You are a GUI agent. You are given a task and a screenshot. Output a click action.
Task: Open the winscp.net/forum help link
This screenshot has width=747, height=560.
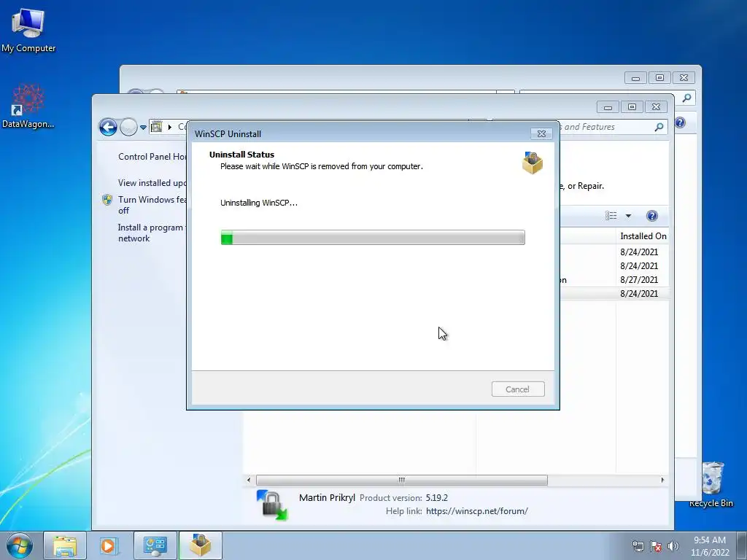pos(477,511)
